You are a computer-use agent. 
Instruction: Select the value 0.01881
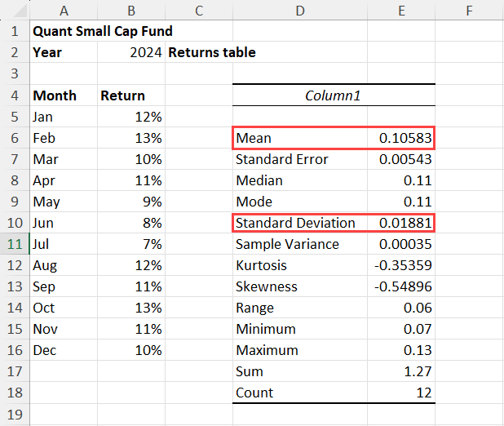(x=401, y=223)
